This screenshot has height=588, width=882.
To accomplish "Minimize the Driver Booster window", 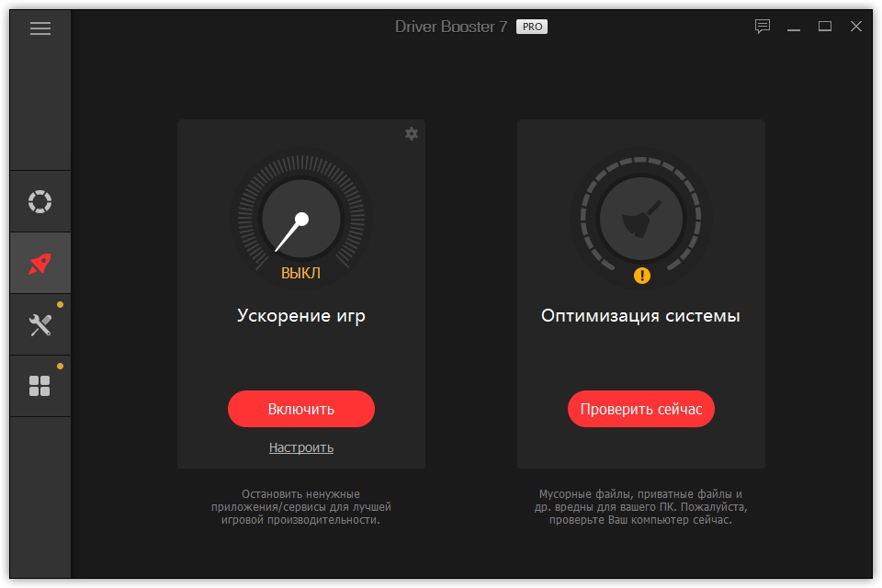I will coord(795,27).
